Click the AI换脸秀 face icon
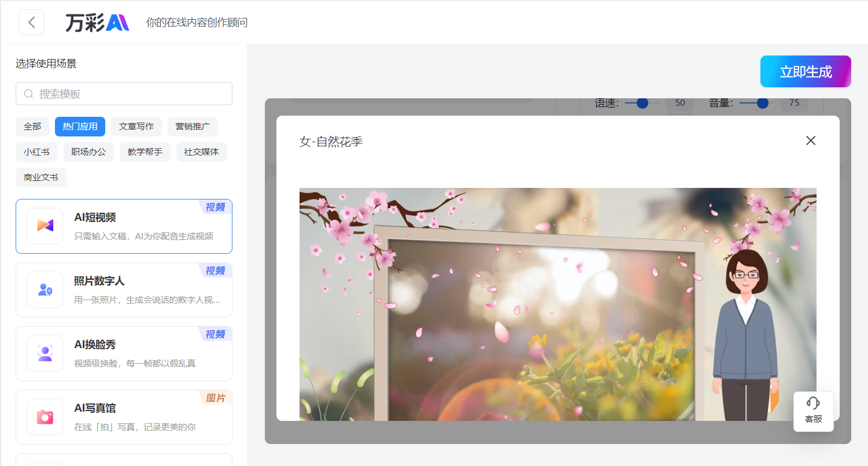This screenshot has height=466, width=868. click(x=45, y=353)
